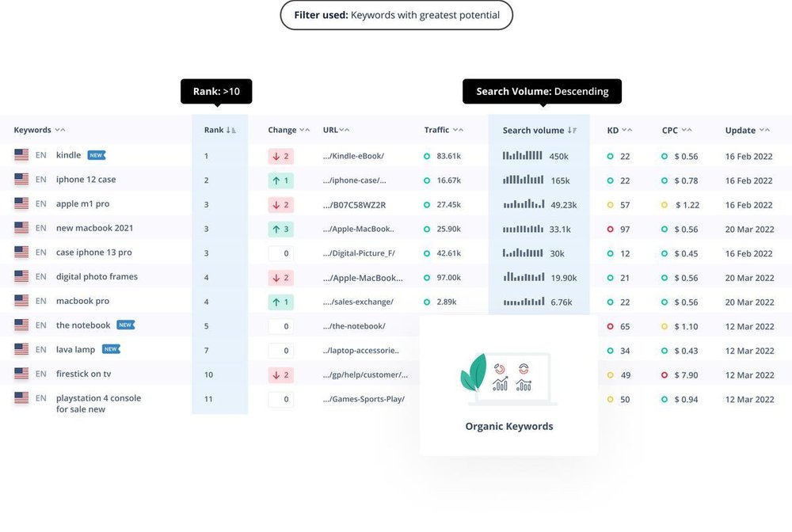Click the search volume trend bars for kindle
This screenshot has height=532, width=792.
click(x=522, y=155)
